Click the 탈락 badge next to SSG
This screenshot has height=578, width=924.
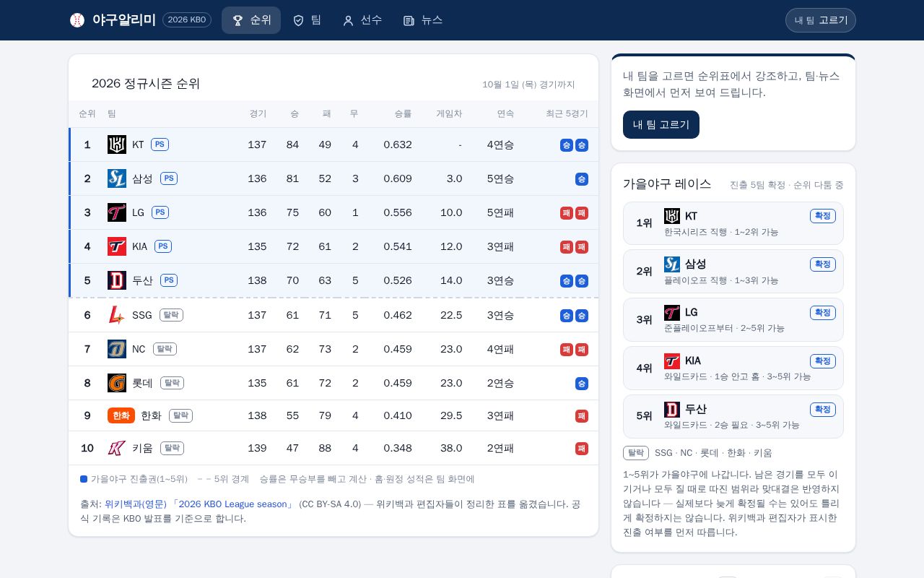pyautogui.click(x=171, y=315)
